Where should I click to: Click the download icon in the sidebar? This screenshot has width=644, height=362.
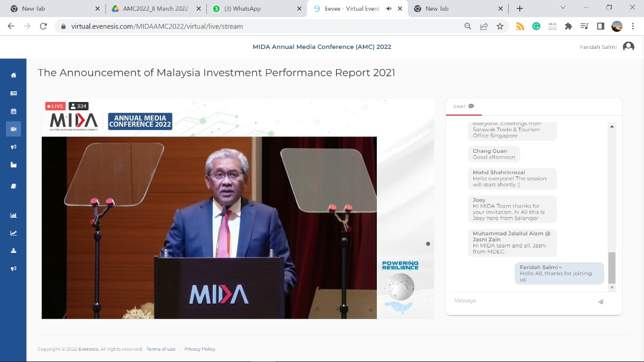[x=14, y=250]
